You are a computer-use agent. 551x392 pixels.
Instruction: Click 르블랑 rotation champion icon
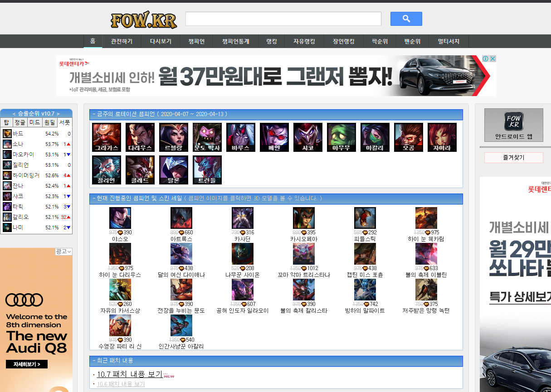[174, 137]
